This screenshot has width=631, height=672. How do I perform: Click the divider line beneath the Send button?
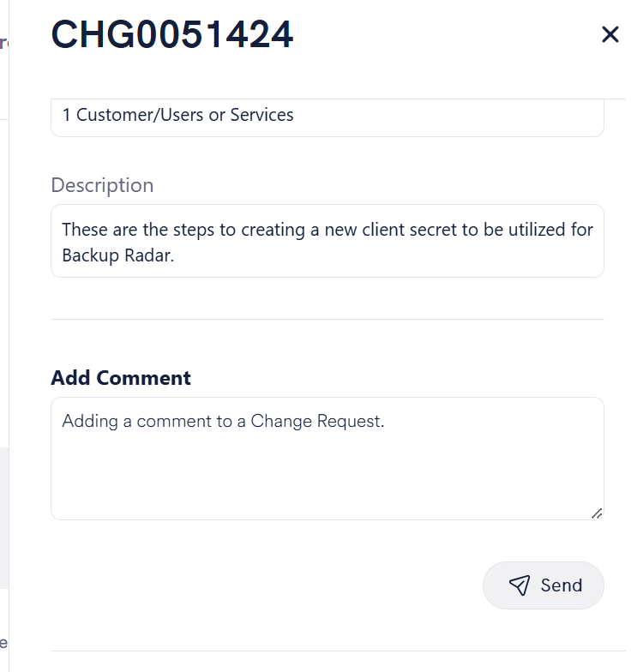[338, 651]
